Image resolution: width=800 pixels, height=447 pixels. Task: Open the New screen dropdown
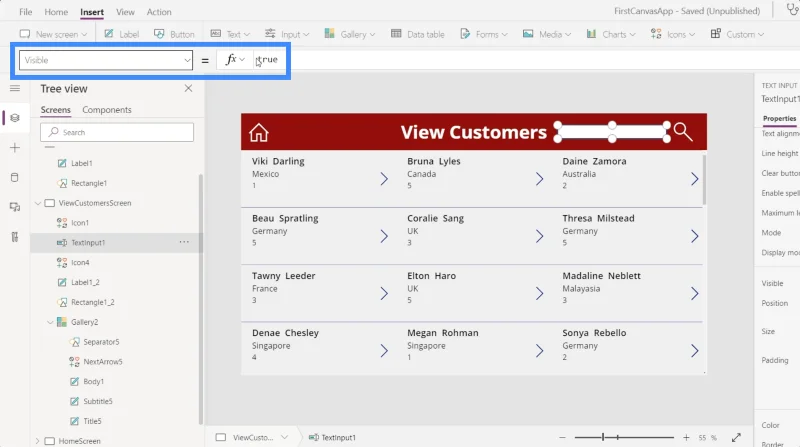(53, 34)
